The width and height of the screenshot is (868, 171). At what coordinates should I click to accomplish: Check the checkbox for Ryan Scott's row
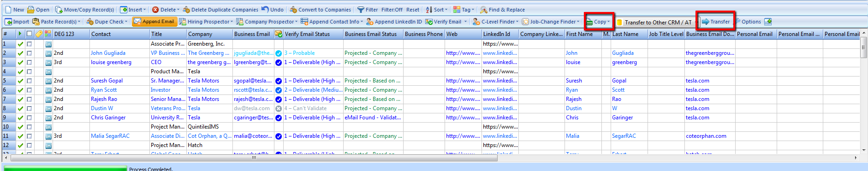pos(30,90)
